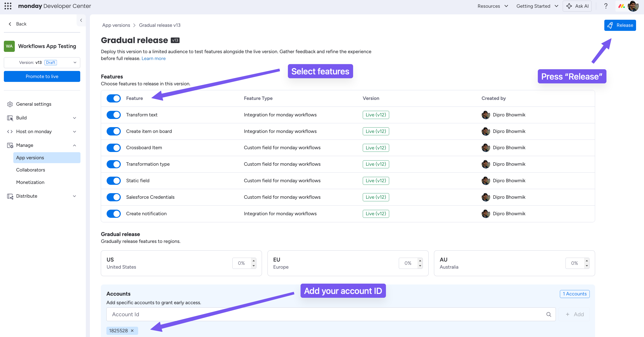This screenshot has width=644, height=337.
Task: Toggle off the Transform text feature
Action: pyautogui.click(x=113, y=115)
